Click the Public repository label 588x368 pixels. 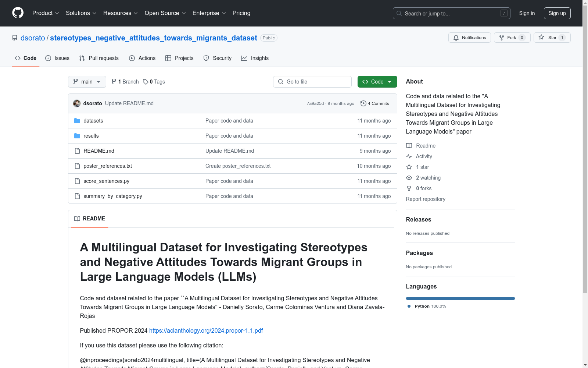(x=269, y=38)
